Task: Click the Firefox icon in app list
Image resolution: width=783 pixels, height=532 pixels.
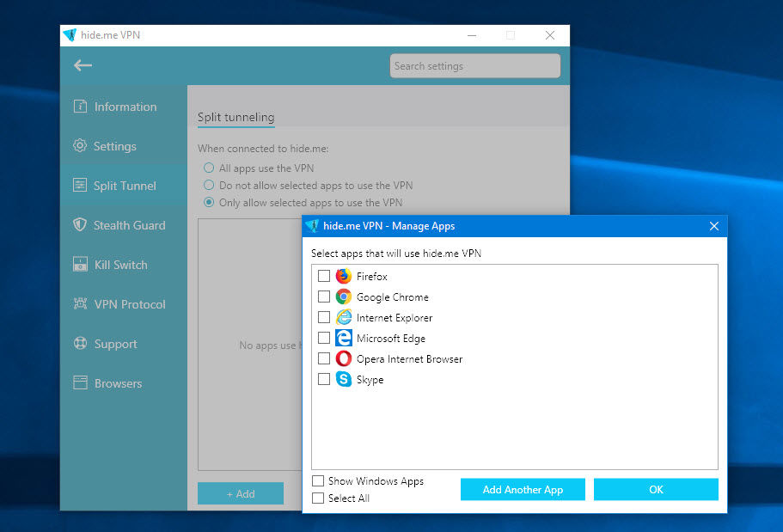Action: [x=344, y=276]
